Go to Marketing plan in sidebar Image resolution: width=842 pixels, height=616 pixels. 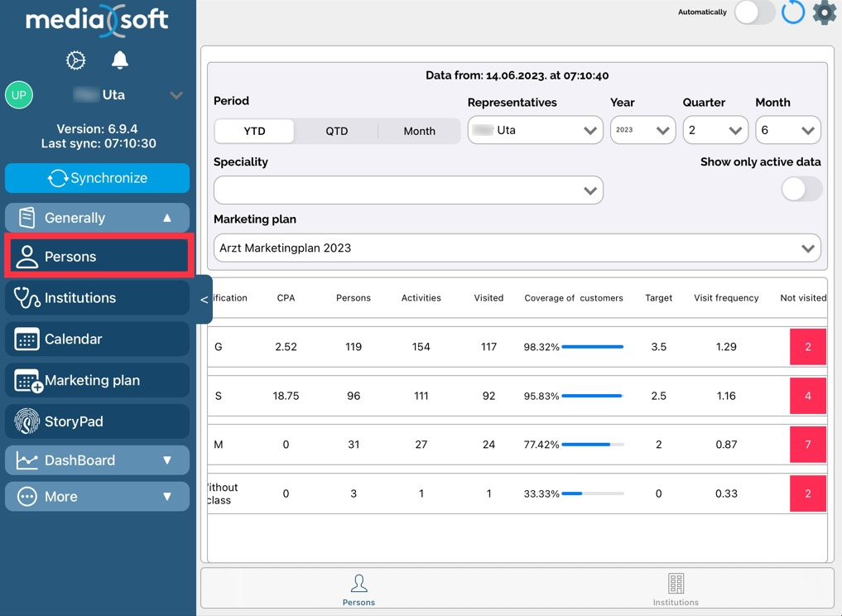click(97, 381)
